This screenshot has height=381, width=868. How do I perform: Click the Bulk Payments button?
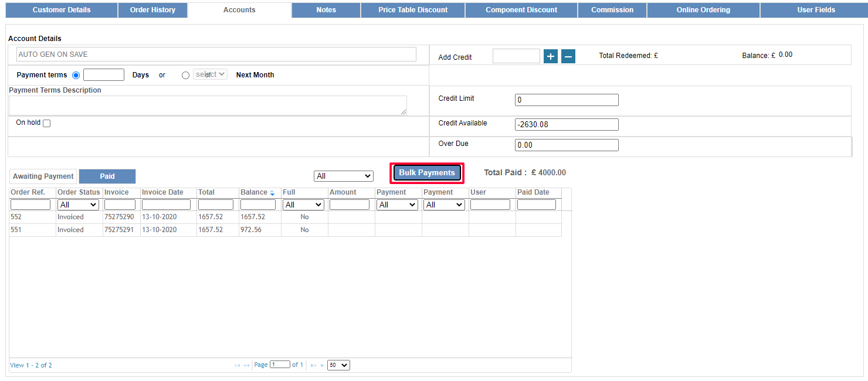[x=426, y=172]
